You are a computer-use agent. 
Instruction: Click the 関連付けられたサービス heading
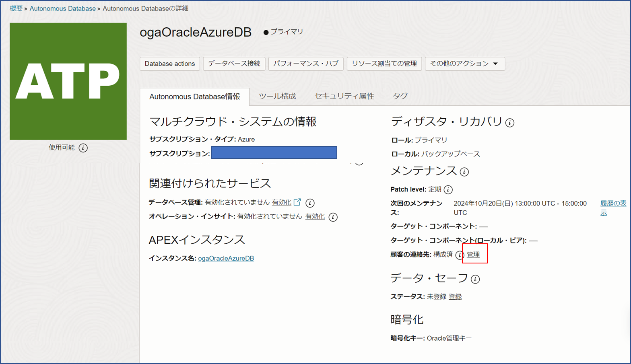[x=210, y=183]
